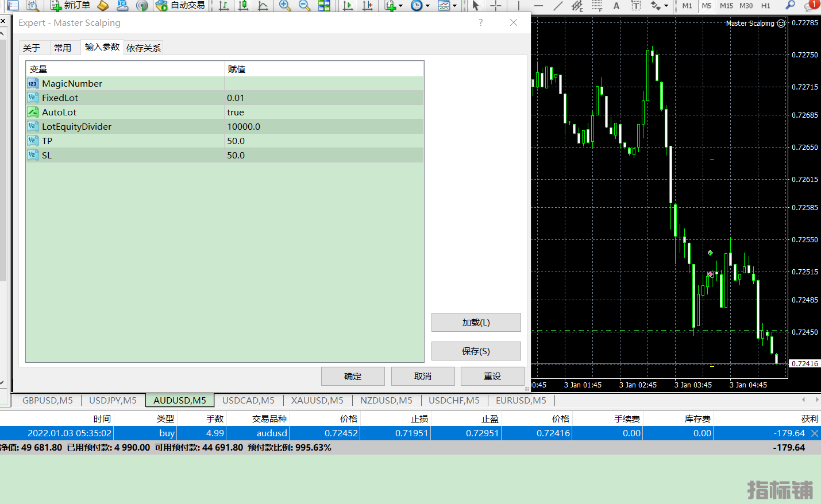Viewport: 821px width, 504px height.
Task: Switch to the M30 timeframe
Action: [746, 6]
